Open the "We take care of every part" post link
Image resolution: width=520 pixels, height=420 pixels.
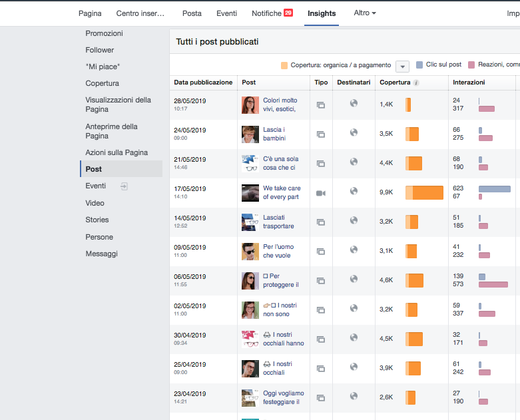tap(281, 192)
